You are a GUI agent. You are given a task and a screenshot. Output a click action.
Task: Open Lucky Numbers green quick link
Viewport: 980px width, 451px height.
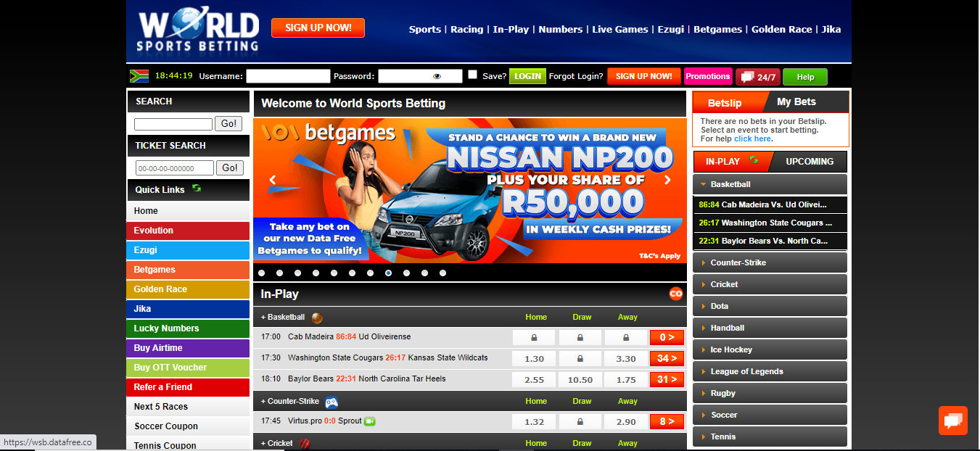[189, 328]
